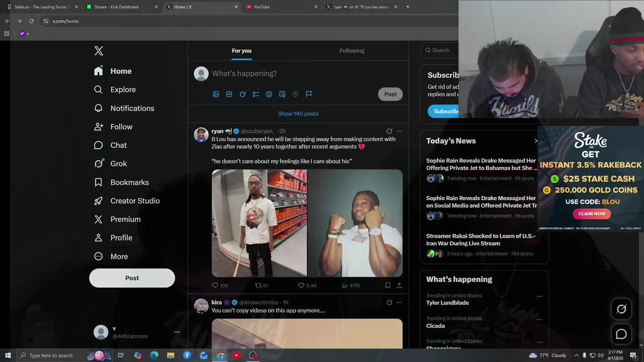
Task: Open Premium from the sidebar
Action: point(117,219)
